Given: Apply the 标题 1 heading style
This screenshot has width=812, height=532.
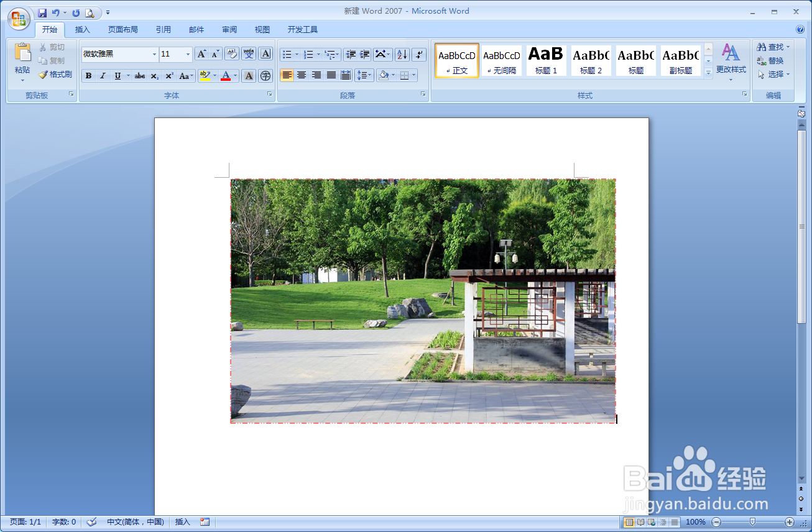Looking at the screenshot, I should 546,60.
